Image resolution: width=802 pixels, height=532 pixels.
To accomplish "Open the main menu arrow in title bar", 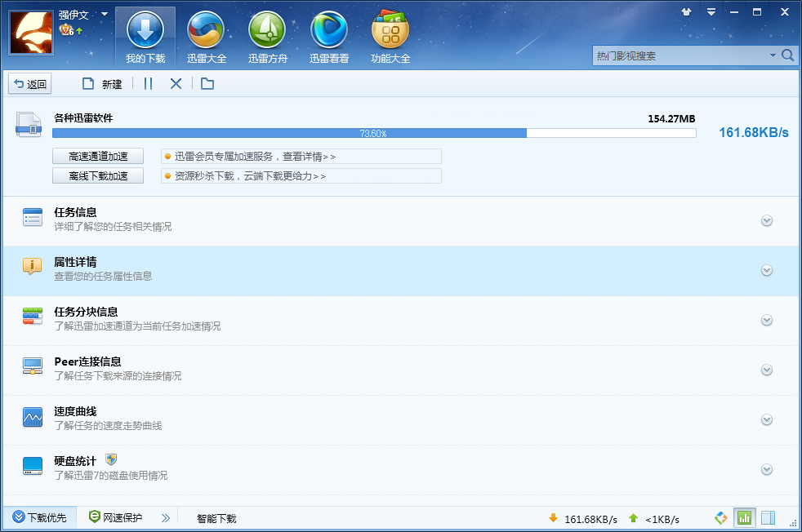I will 711,11.
